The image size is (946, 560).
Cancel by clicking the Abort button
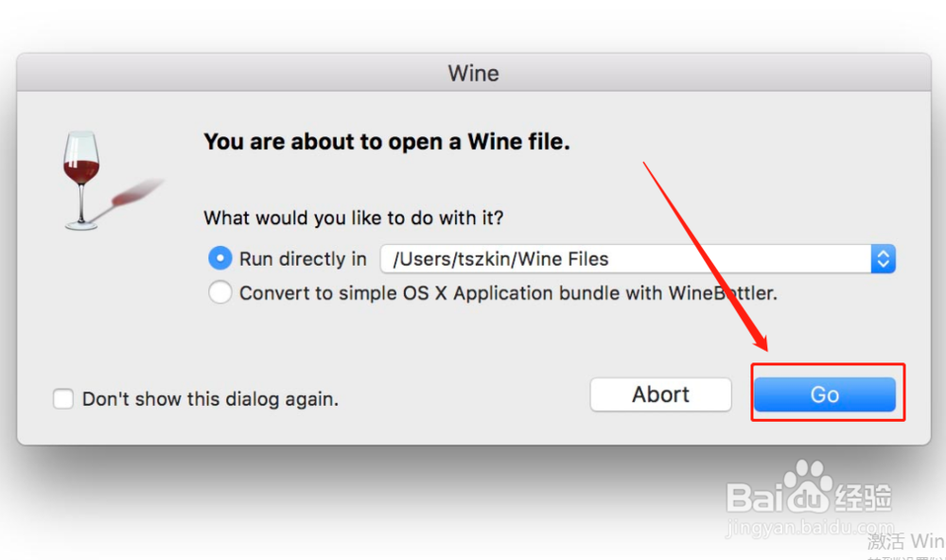660,394
